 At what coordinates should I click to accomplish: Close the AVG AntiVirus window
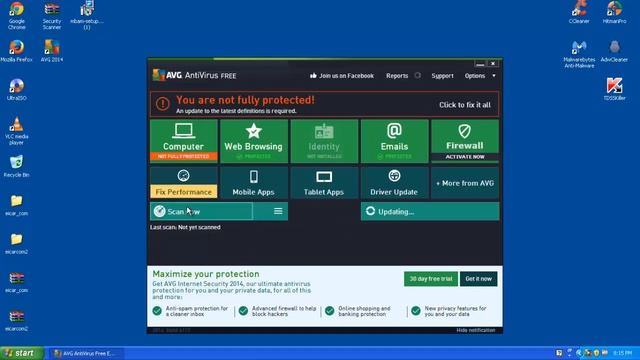493,64
